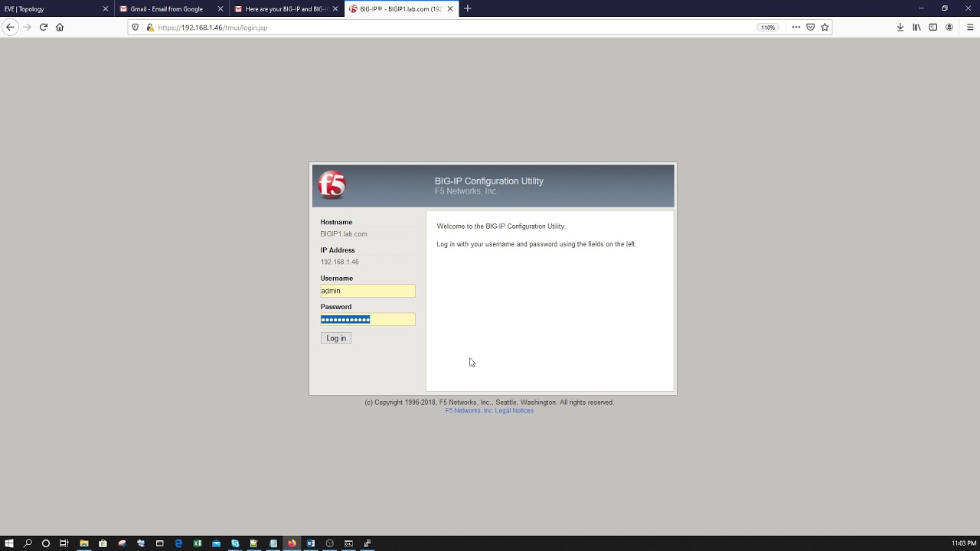This screenshot has height=551, width=980.
Task: Close the BIG-IP login tab
Action: 450,9
